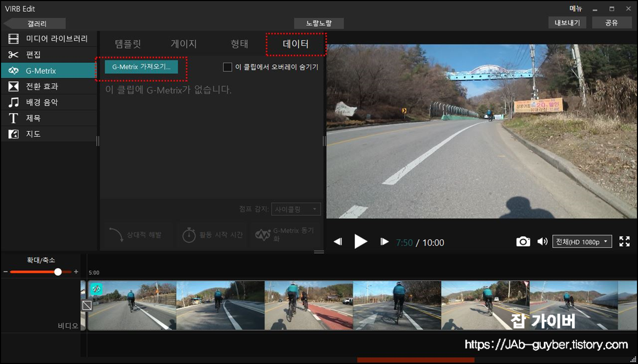Click the 5:00 timeline ruler marker
The height and width of the screenshot is (364, 638).
pos(94,272)
